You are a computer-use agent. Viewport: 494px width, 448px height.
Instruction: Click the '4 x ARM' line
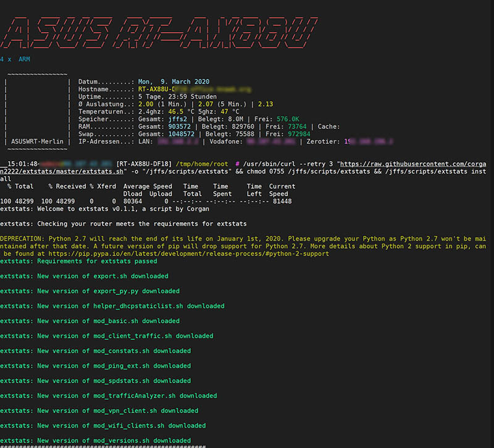click(15, 59)
